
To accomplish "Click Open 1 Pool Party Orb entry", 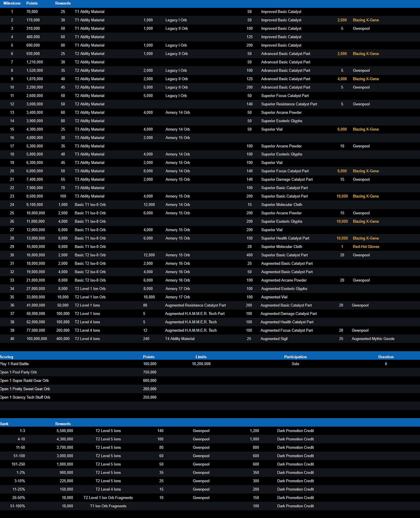I will click(18, 372).
